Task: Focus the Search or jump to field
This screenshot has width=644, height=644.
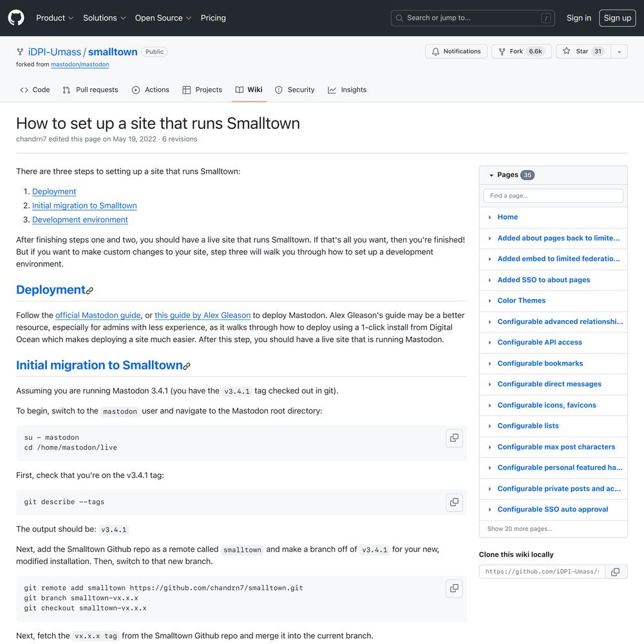Action: coord(473,18)
